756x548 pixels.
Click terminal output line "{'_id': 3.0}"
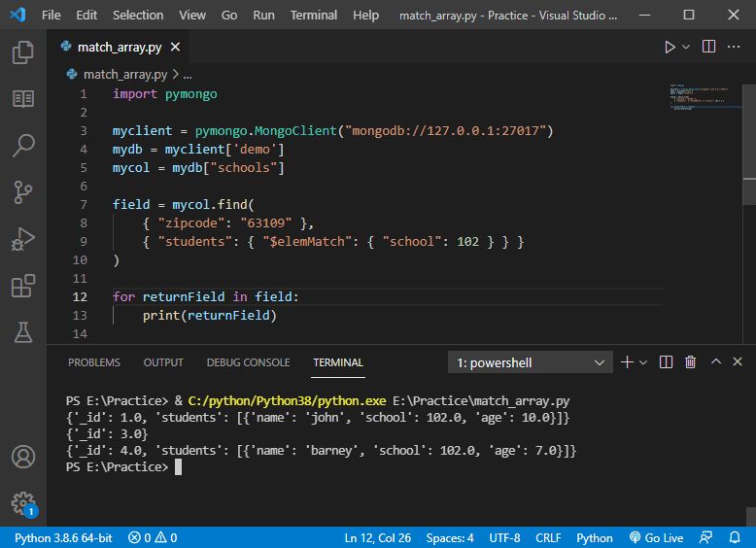[x=107, y=433]
